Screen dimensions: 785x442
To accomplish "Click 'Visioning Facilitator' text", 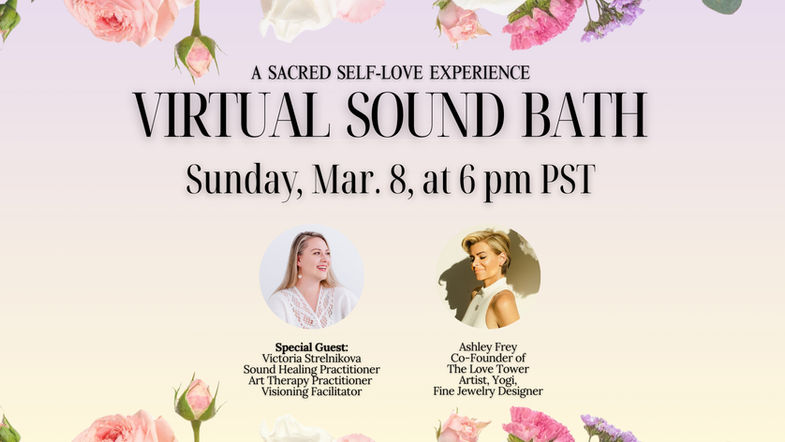I will pos(311,391).
